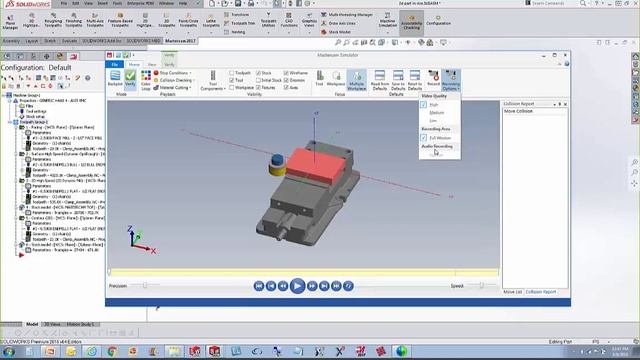Click the Configuration icon in Mastercam ribbon
Viewport: 640px width, 360px height.
(x=438, y=20)
